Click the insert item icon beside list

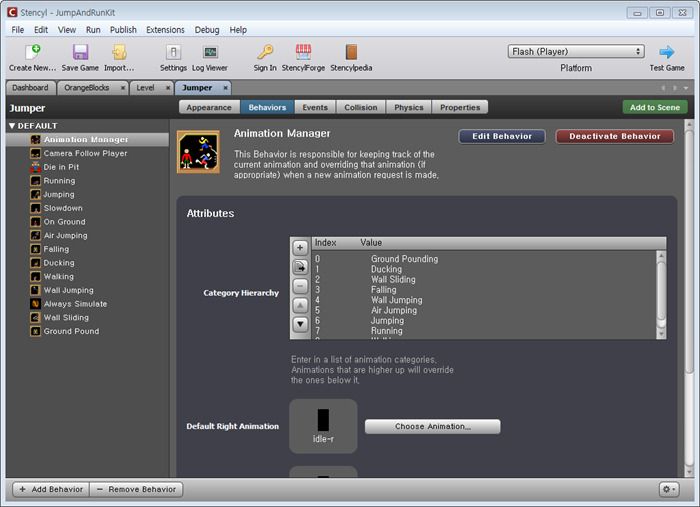[300, 267]
